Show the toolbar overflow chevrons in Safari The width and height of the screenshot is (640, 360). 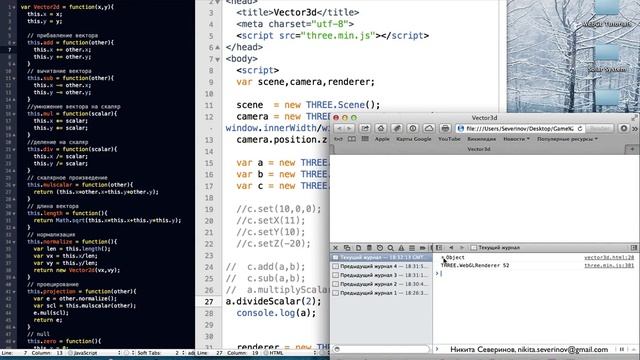click(x=635, y=129)
